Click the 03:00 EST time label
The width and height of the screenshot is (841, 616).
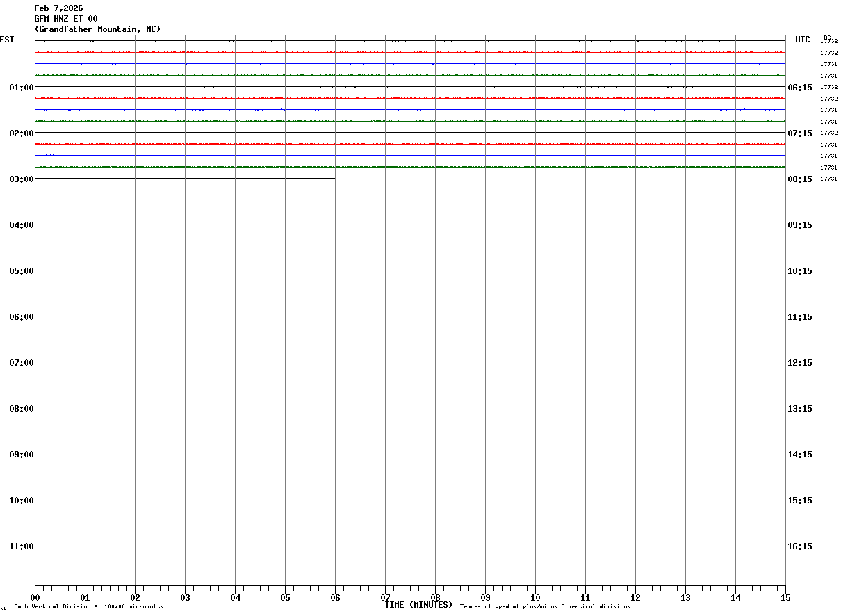coord(22,179)
